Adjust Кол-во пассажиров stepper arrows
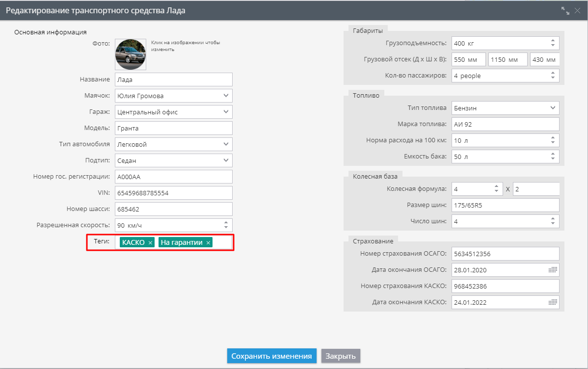The width and height of the screenshot is (588, 369). [553, 76]
